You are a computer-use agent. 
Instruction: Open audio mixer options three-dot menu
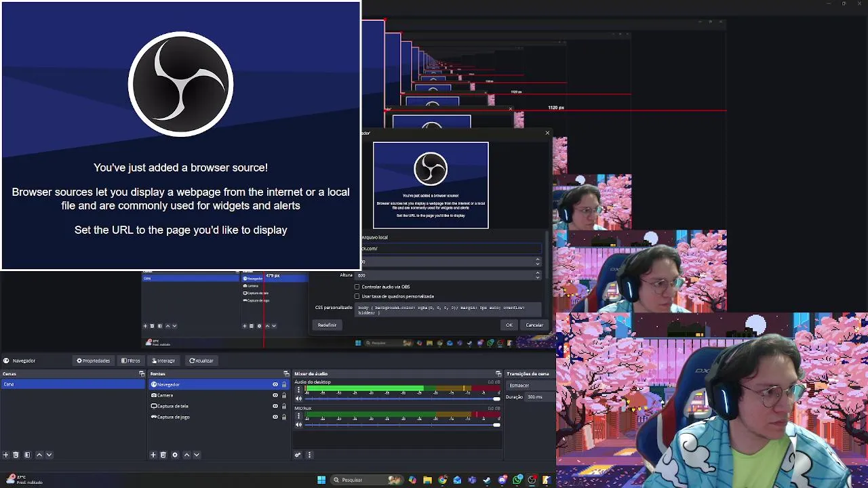coord(309,455)
